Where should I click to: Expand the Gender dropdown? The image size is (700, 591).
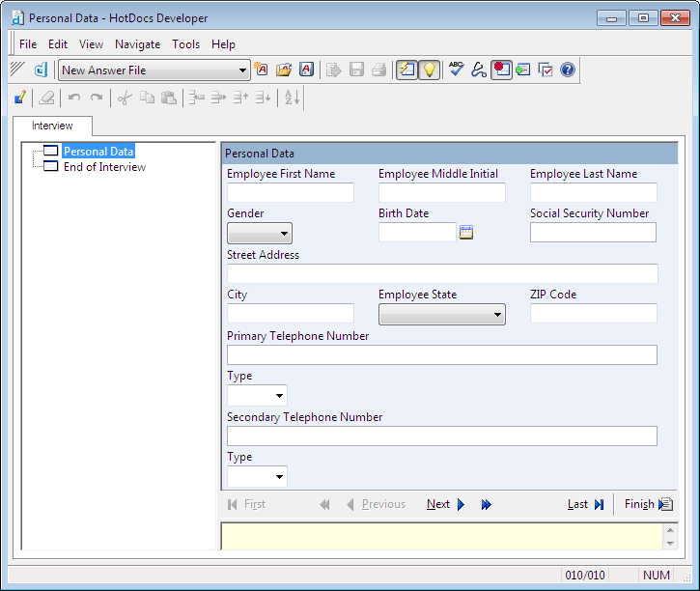click(260, 234)
